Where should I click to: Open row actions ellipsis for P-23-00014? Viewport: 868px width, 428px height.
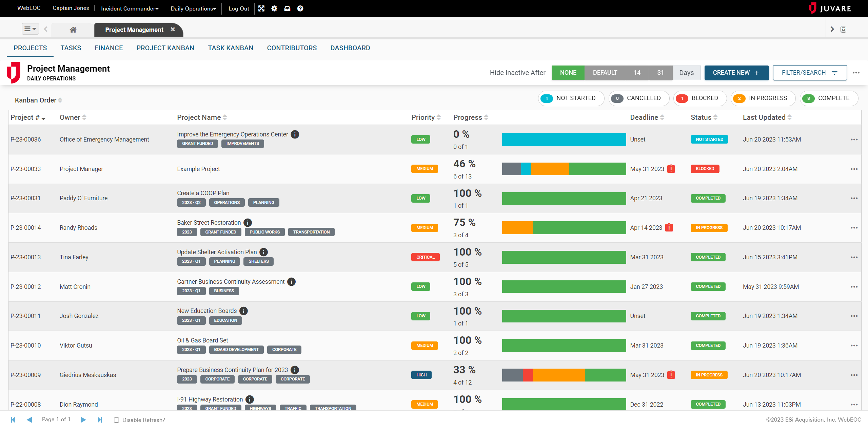point(854,228)
